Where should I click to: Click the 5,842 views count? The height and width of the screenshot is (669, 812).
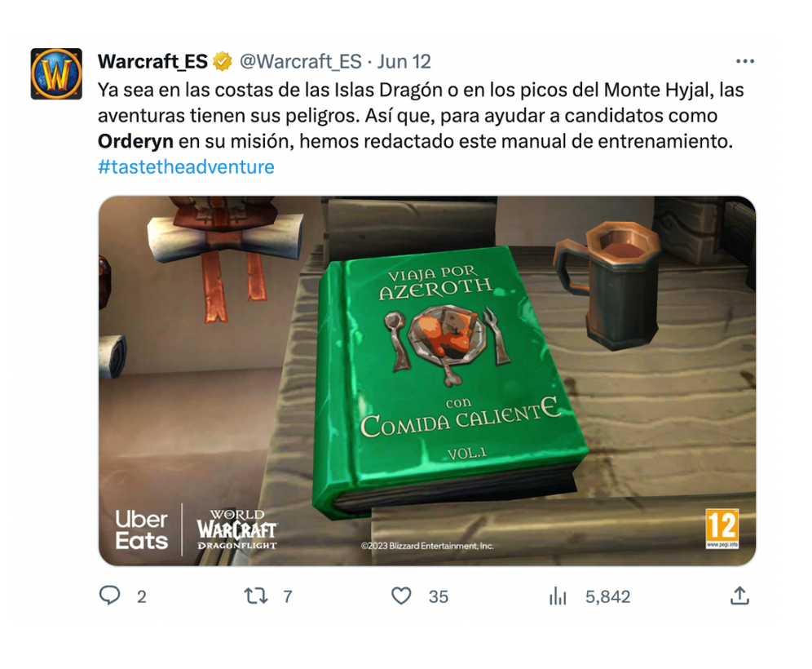[x=607, y=596]
